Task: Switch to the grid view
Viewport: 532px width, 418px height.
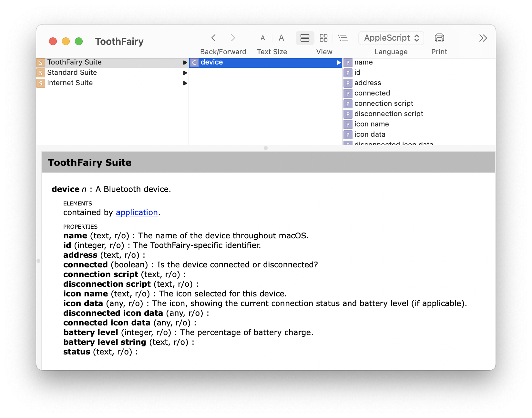Action: tap(323, 38)
